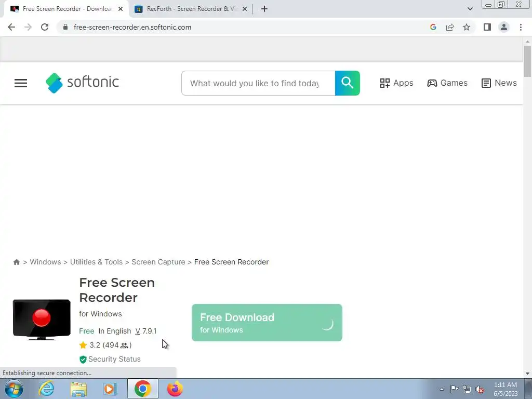Click the scrollbar up arrow

[527, 42]
